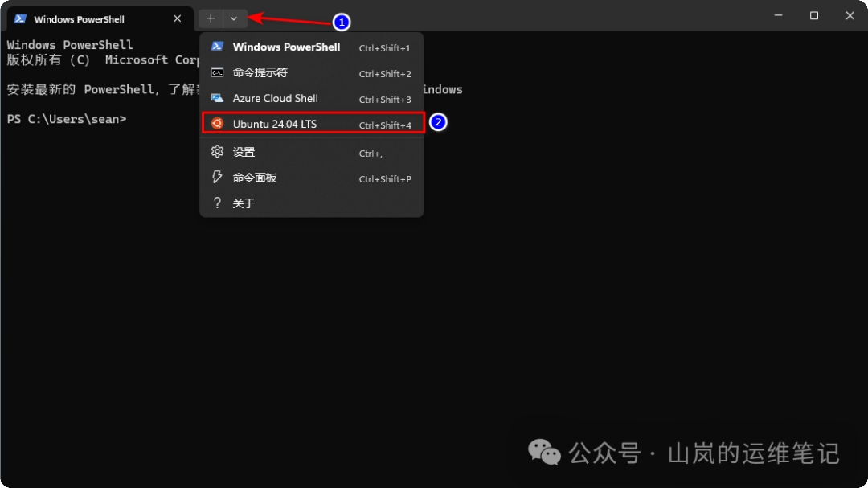868x488 pixels.
Task: Select the Windows PowerShell icon in the menu
Action: click(217, 47)
